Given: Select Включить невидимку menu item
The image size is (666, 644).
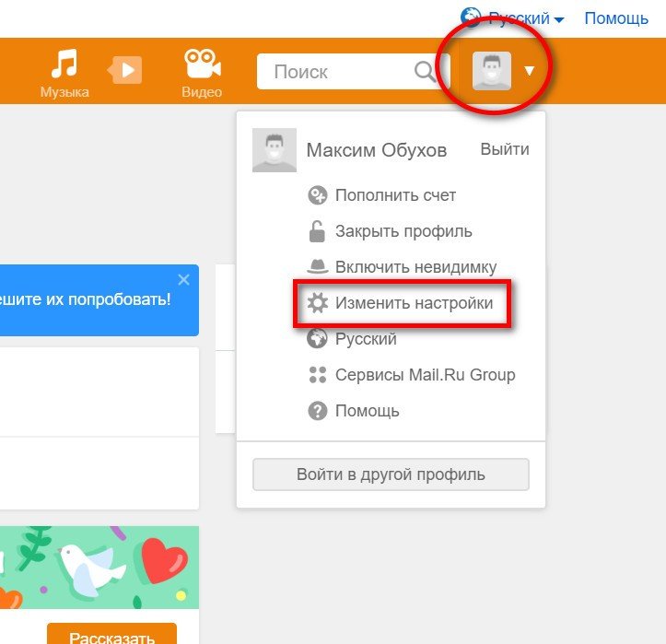Looking at the screenshot, I should pos(415,267).
